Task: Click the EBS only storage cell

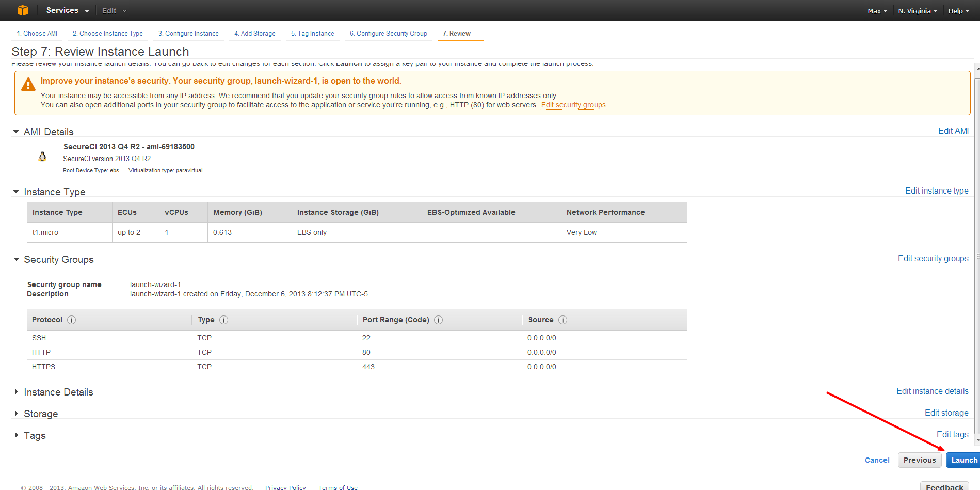Action: tap(357, 232)
